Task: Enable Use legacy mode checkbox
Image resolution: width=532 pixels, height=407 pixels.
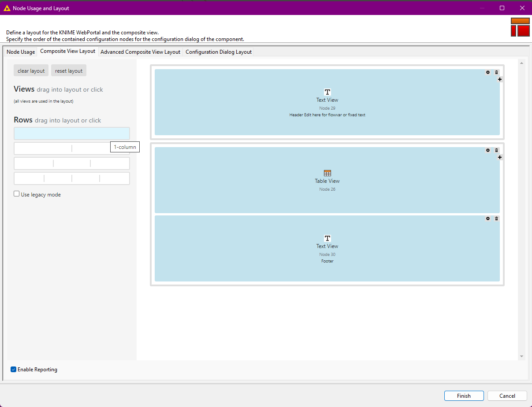Action: click(x=17, y=194)
